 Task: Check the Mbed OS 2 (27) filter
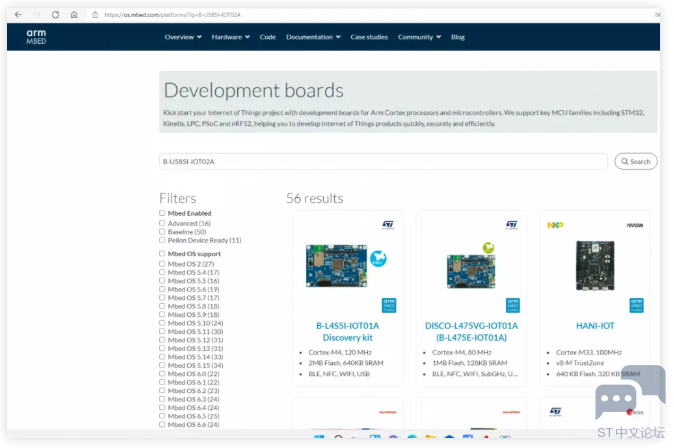(x=162, y=264)
